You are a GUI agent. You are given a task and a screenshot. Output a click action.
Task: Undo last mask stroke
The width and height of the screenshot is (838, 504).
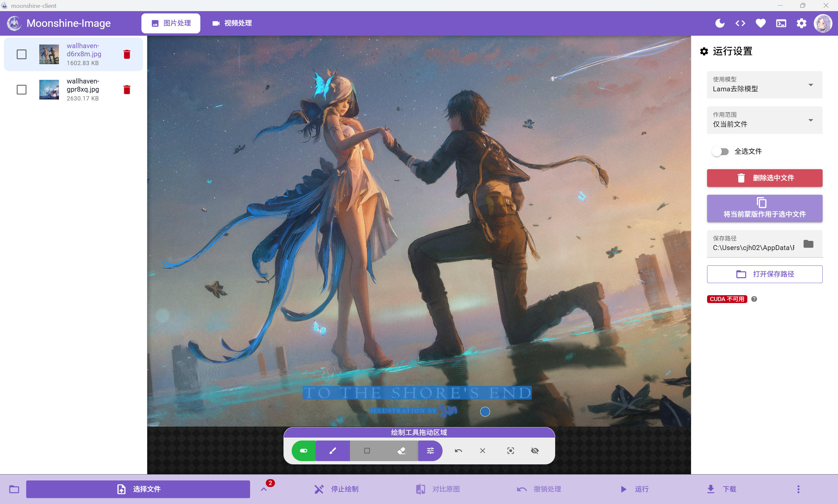pos(458,451)
